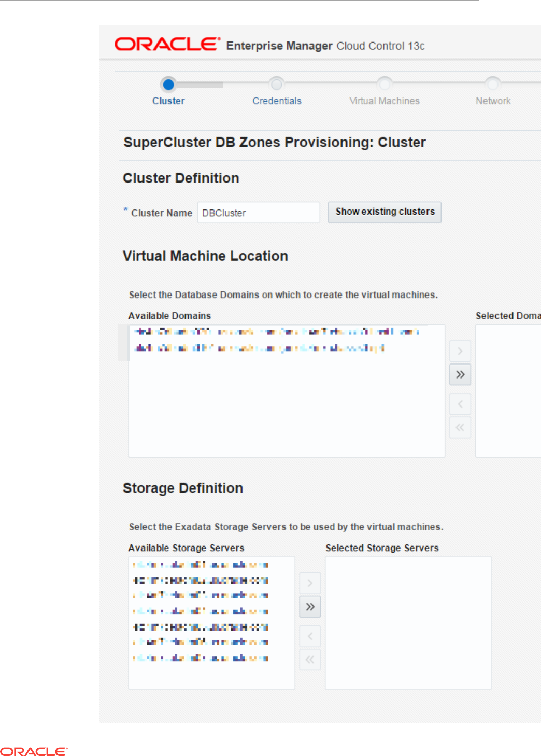Click the Cluster Name input field
This screenshot has height=756, width=541.
[258, 213]
